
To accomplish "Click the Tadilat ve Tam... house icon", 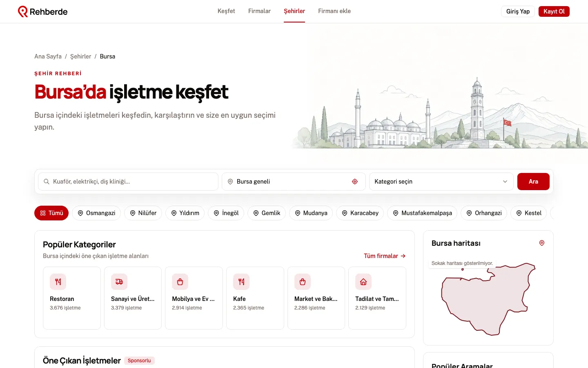I will point(363,282).
